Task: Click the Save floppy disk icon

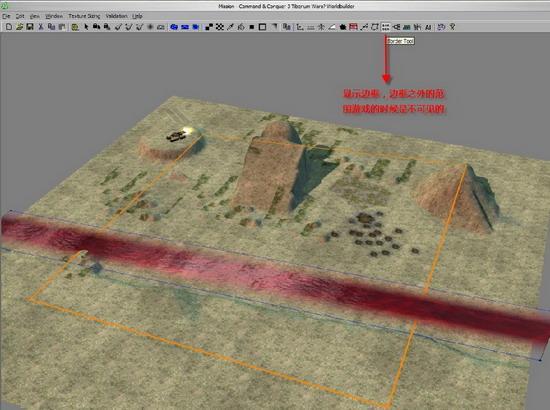Action: pos(30,27)
